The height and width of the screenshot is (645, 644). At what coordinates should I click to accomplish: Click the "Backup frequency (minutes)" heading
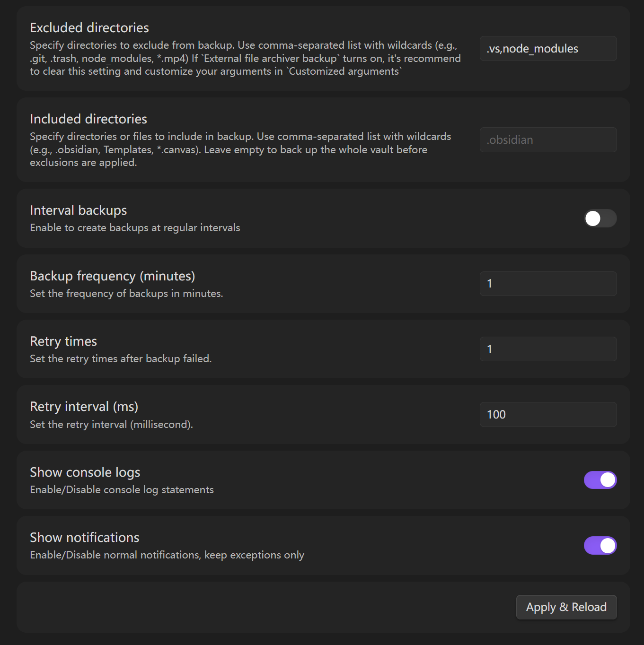pyautogui.click(x=113, y=276)
